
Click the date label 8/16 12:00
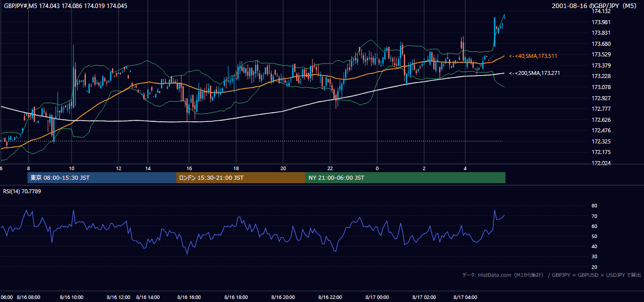coord(118,297)
